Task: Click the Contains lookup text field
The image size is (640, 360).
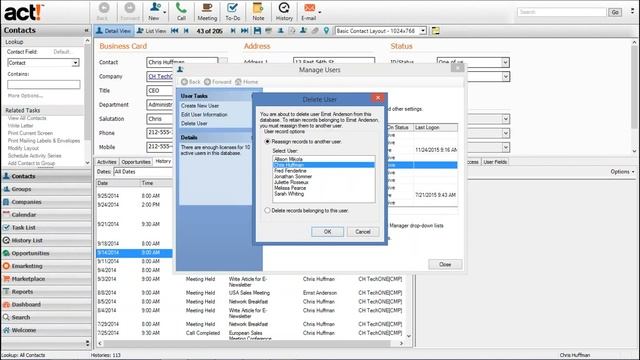Action: (x=44, y=84)
